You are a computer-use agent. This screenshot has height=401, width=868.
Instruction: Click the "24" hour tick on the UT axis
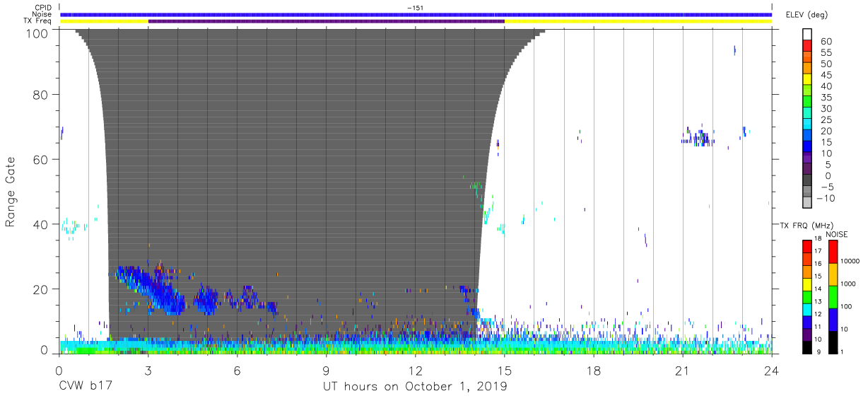[x=772, y=370]
